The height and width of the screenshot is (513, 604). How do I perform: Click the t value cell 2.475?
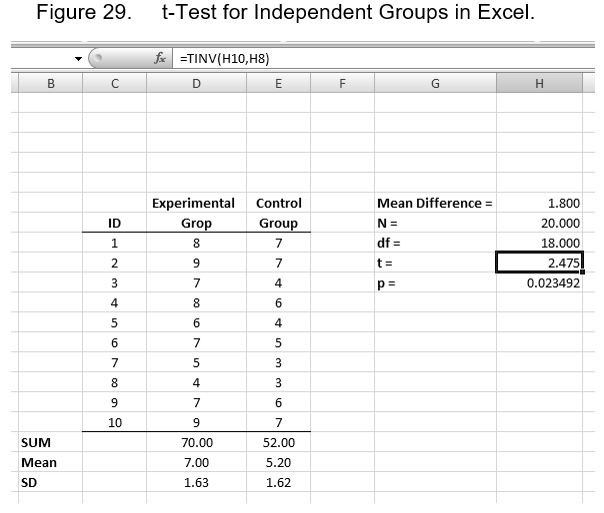[539, 262]
